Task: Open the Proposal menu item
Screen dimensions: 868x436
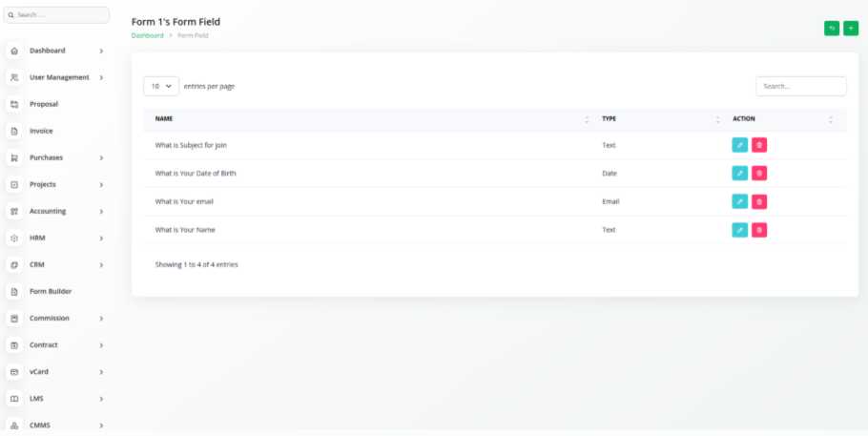Action: [44, 104]
